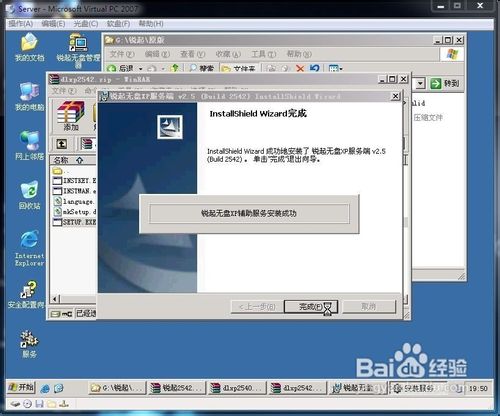Close the InstallShield Wizard dialog

(395, 96)
